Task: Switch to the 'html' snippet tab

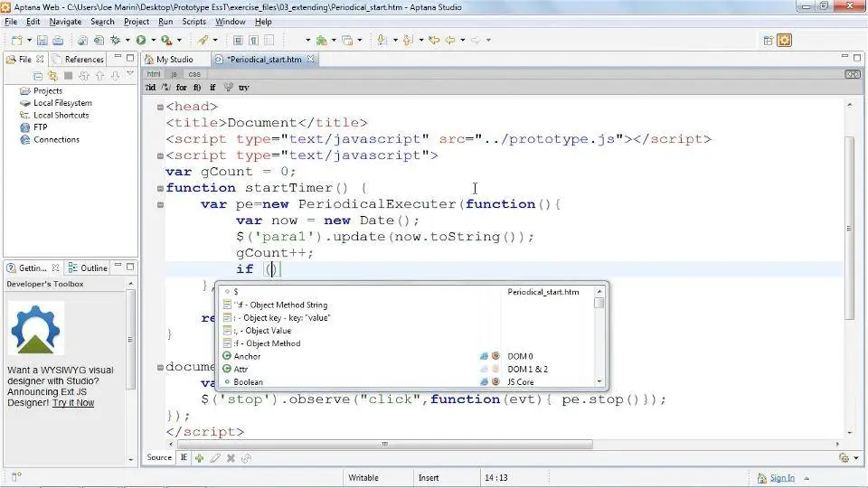Action: click(x=154, y=74)
